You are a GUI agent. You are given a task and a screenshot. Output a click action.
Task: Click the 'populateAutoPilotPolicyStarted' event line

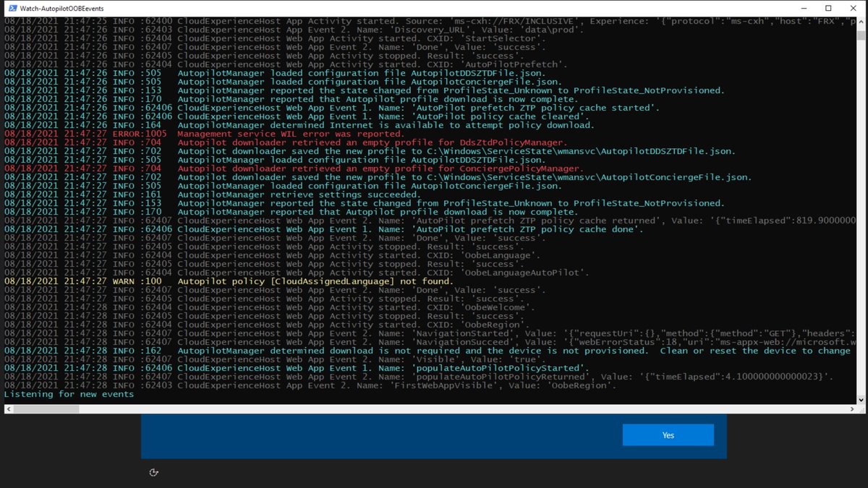[x=296, y=368]
